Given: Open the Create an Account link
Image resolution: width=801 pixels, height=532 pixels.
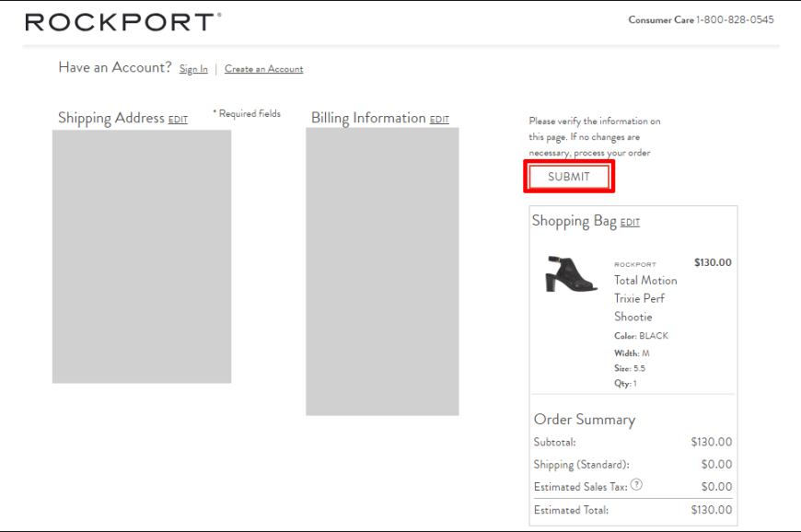Looking at the screenshot, I should [263, 69].
